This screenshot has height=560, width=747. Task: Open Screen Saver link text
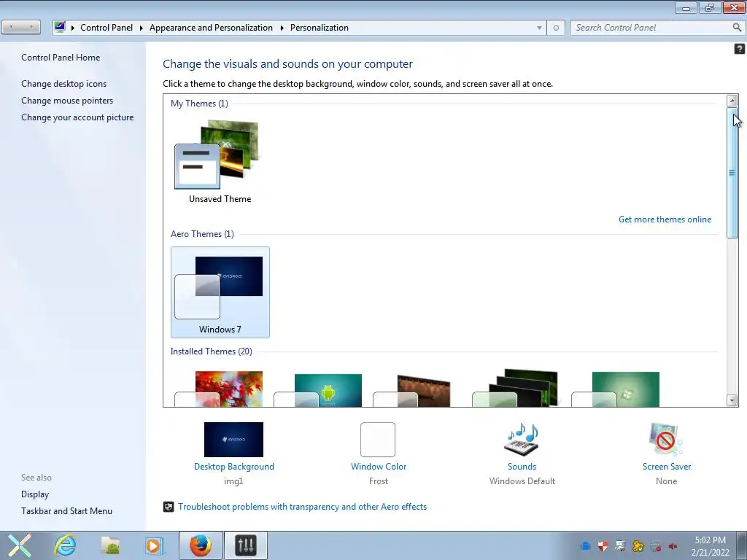[x=667, y=467]
